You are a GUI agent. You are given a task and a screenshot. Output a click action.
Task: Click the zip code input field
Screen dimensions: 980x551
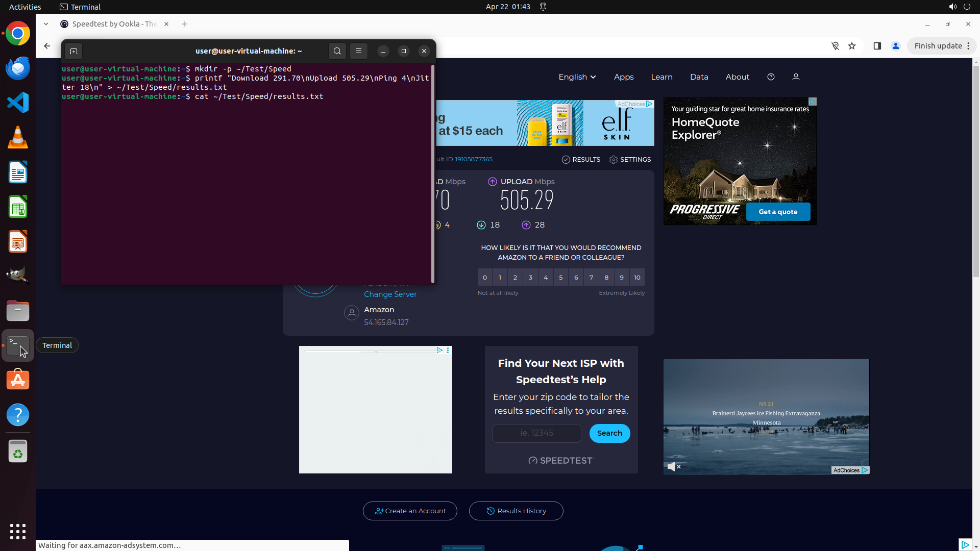[536, 433]
